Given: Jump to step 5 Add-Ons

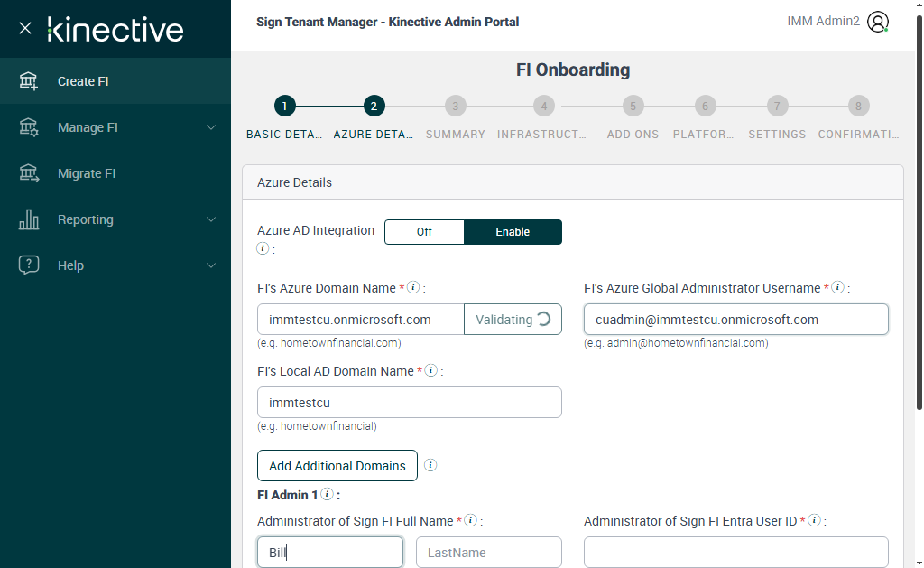Looking at the screenshot, I should pos(633,107).
